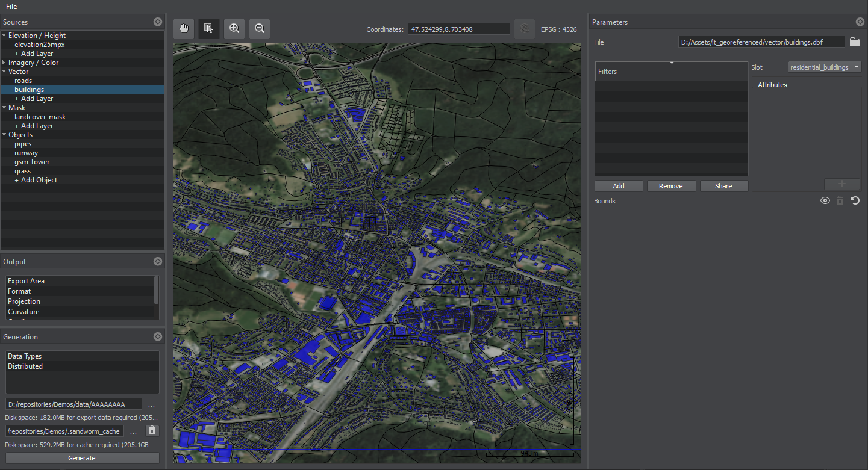Click the Filters column header
Screen dimensions: 868x470
671,71
